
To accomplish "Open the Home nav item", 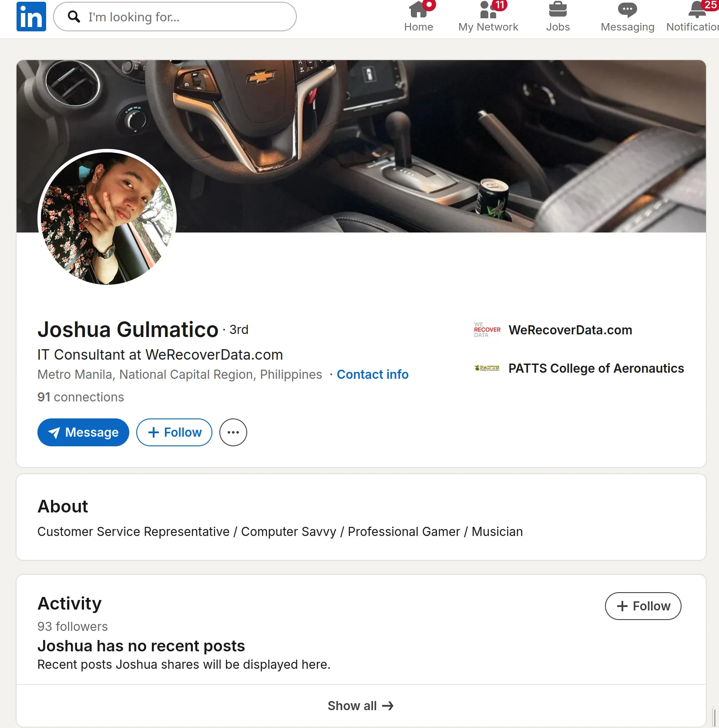I will [419, 17].
